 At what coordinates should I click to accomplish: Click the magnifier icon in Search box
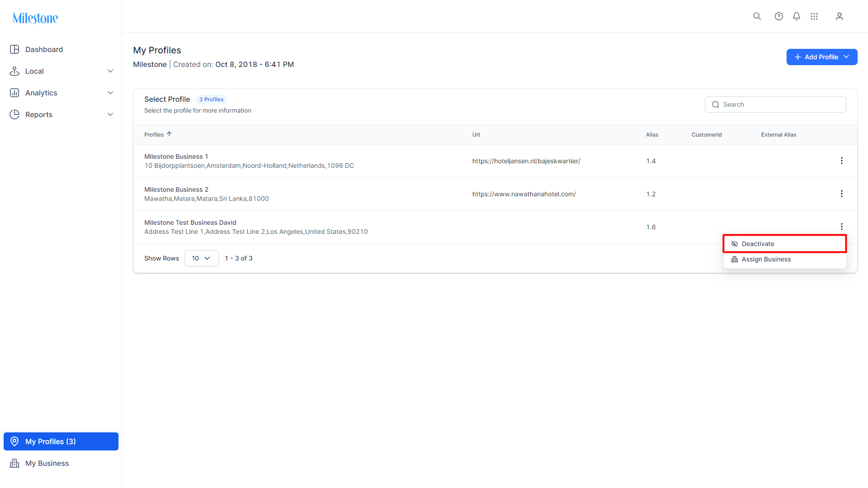pos(716,104)
